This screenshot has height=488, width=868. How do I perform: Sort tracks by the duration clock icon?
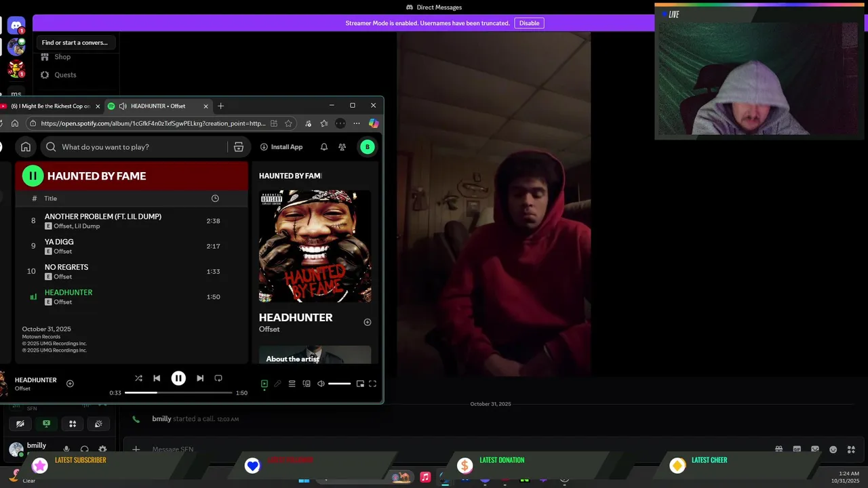(215, 199)
